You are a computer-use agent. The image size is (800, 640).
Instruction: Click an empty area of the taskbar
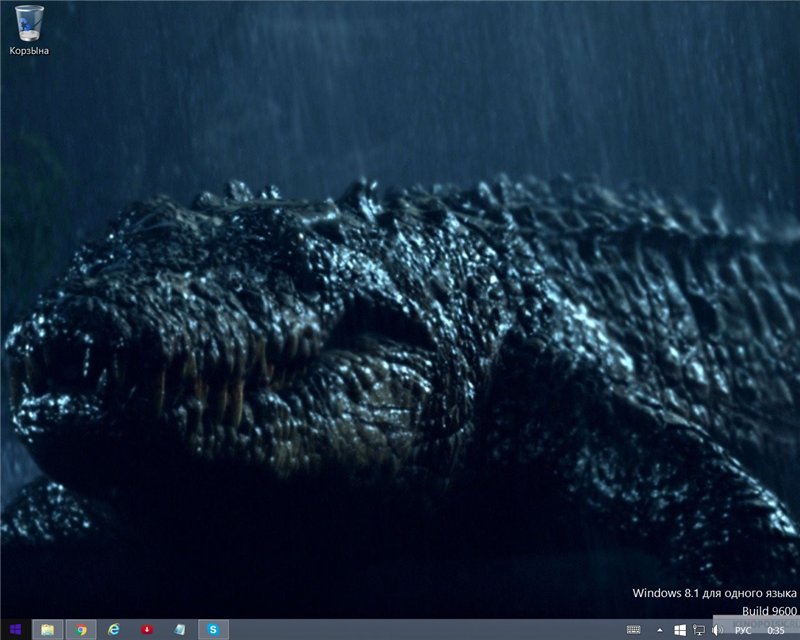[x=420, y=630]
